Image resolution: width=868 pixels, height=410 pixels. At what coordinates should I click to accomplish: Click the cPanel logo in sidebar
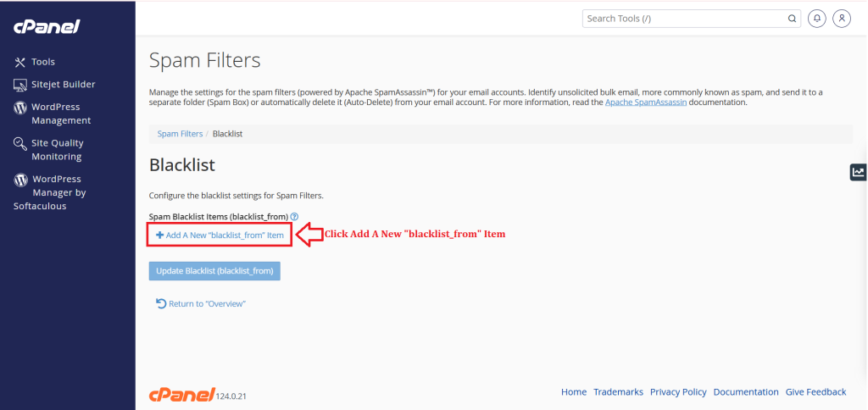click(x=47, y=26)
